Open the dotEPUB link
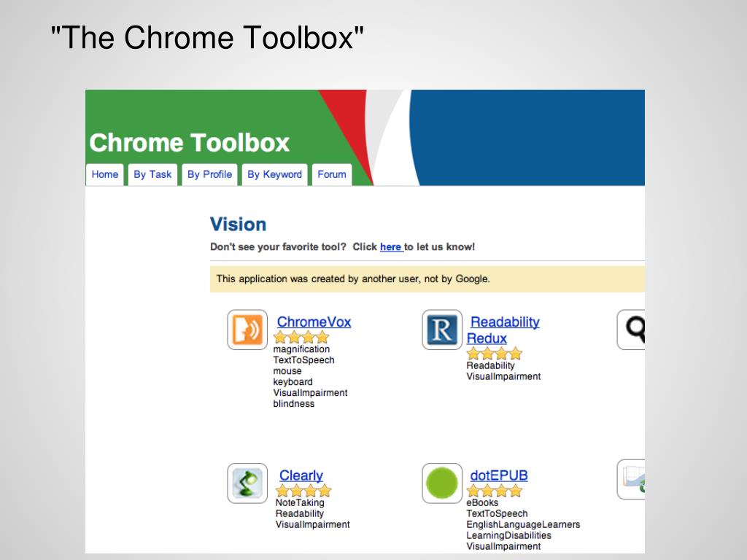The height and width of the screenshot is (560, 747). (x=499, y=475)
